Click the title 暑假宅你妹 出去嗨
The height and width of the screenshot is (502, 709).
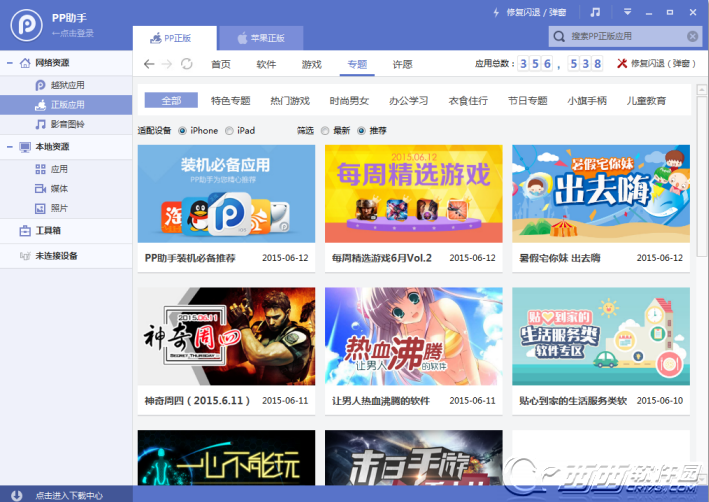[560, 258]
